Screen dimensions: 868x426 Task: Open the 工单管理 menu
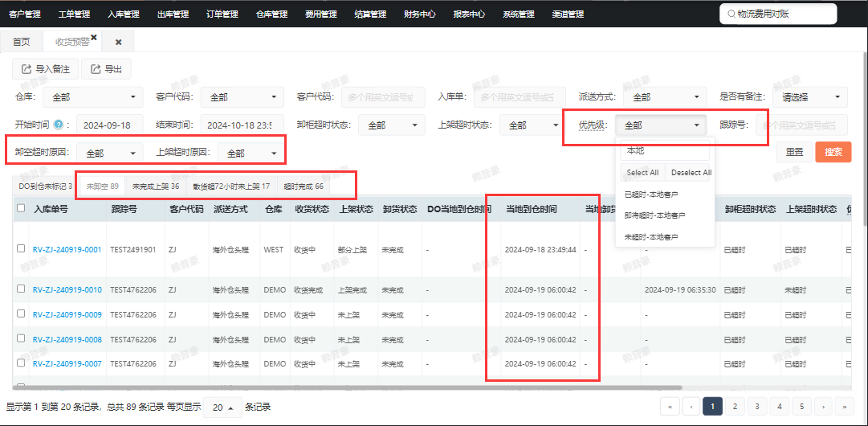pyautogui.click(x=74, y=14)
